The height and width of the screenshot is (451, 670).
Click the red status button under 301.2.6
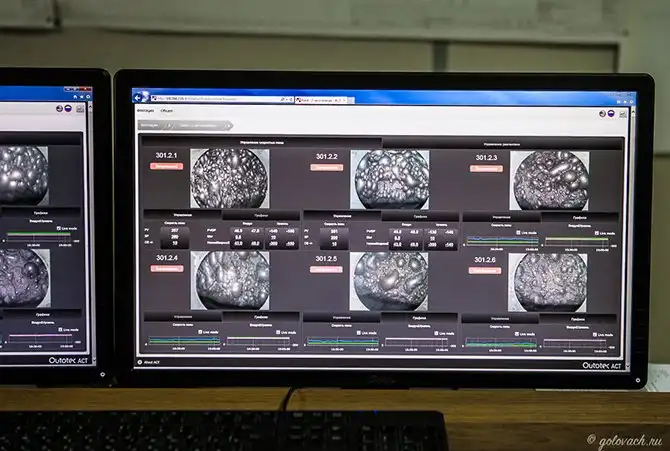pos(486,268)
